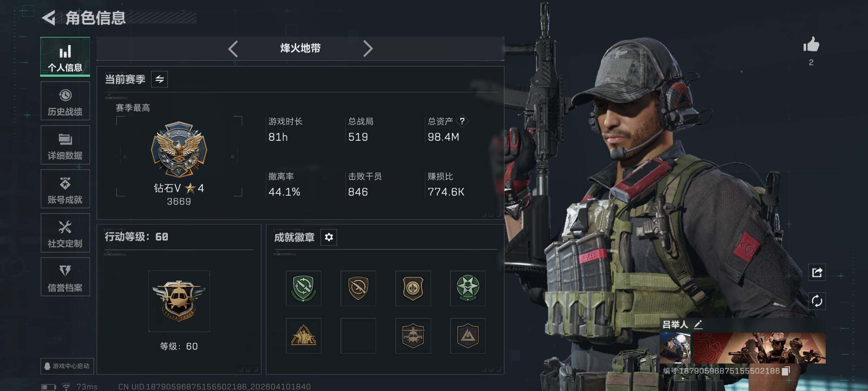Select the 账号成就 sidebar tab
This screenshot has height=391, width=868.
click(65, 189)
